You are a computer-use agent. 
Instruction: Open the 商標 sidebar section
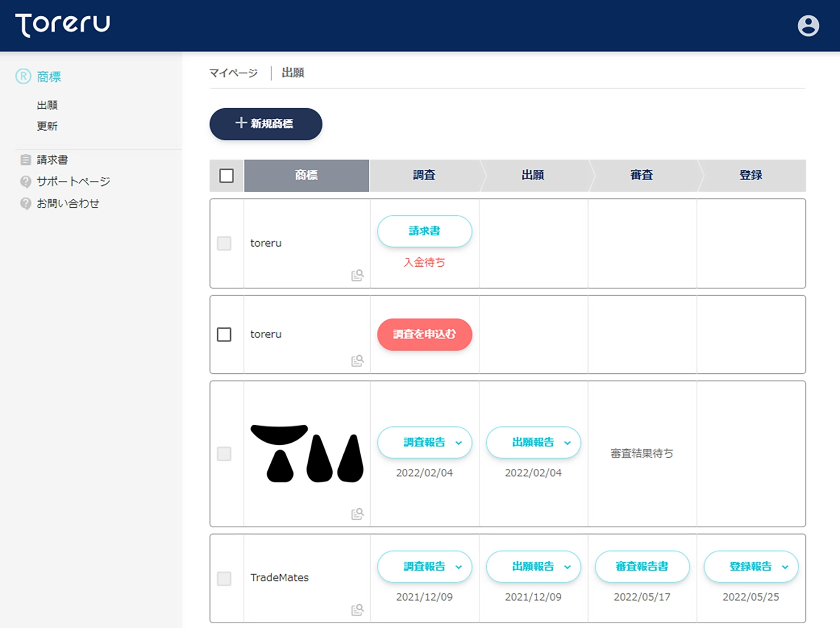(49, 77)
